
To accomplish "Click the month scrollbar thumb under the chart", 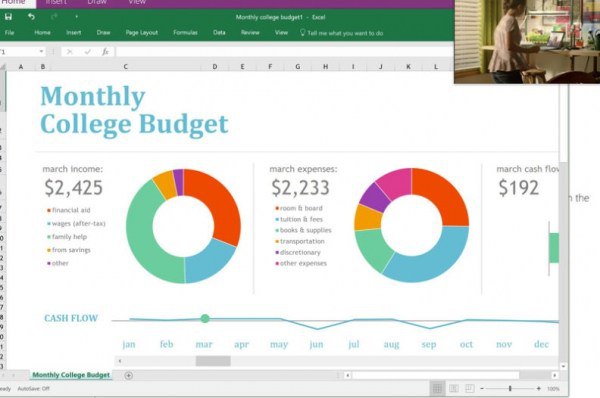I will coord(213,361).
